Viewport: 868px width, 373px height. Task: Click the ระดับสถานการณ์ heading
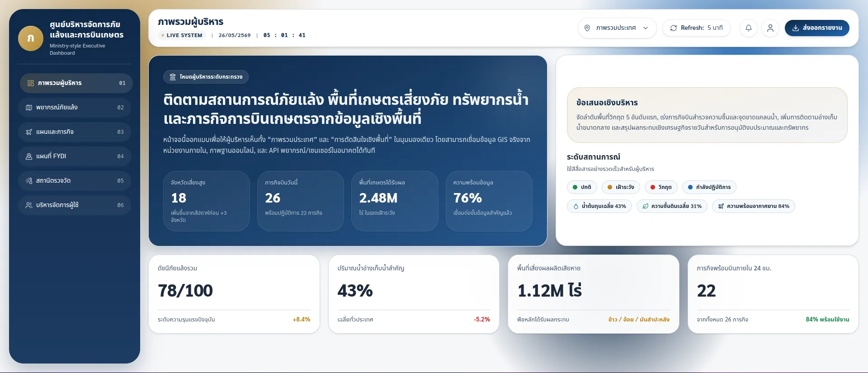[594, 157]
